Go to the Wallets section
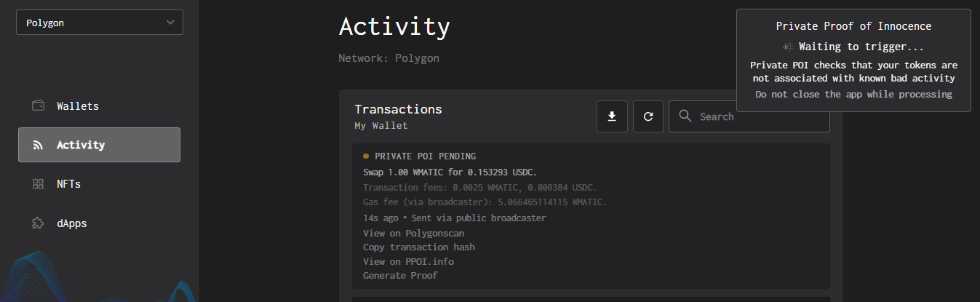 78,106
